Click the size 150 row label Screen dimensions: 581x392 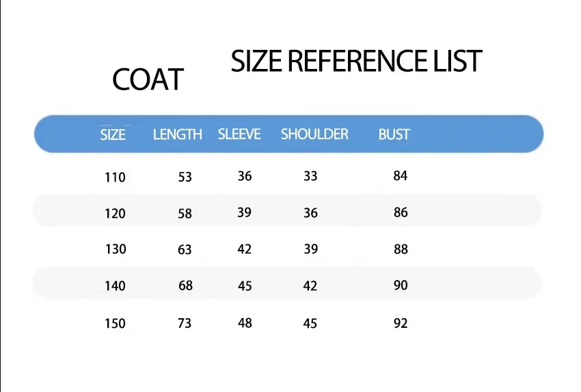click(x=115, y=323)
